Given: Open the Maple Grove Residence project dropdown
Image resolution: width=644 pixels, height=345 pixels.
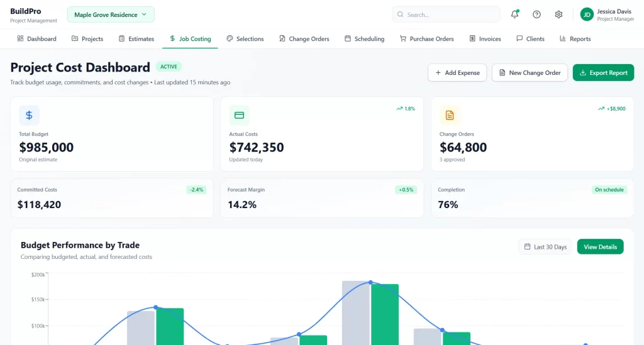Looking at the screenshot, I should [x=111, y=15].
